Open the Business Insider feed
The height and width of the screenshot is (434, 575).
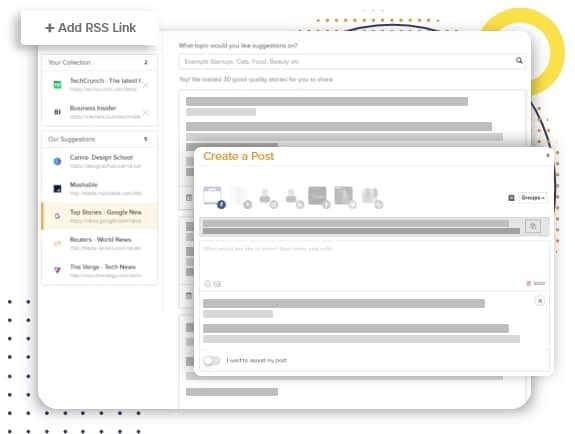point(100,112)
